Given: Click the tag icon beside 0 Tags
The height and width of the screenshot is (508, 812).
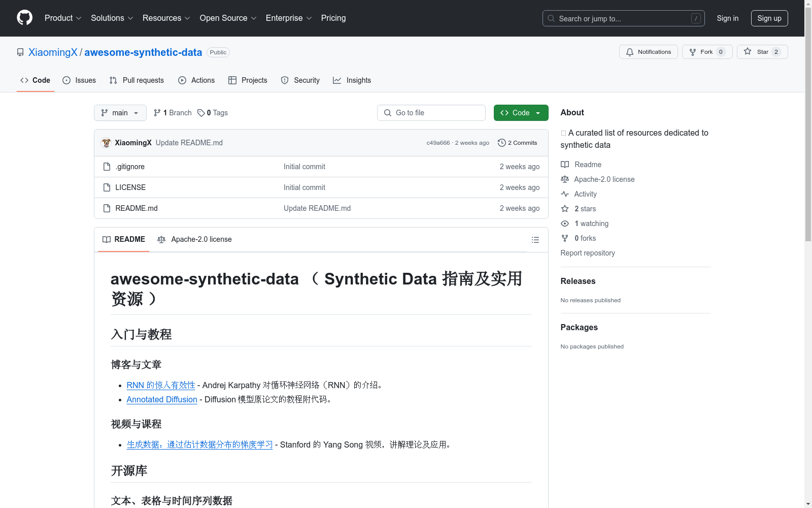Looking at the screenshot, I should pyautogui.click(x=201, y=113).
